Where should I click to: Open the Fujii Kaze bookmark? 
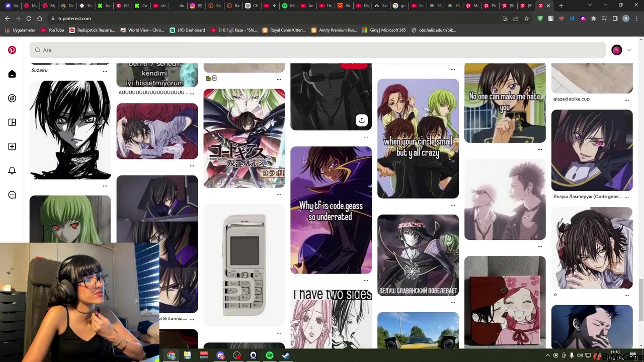(234, 30)
